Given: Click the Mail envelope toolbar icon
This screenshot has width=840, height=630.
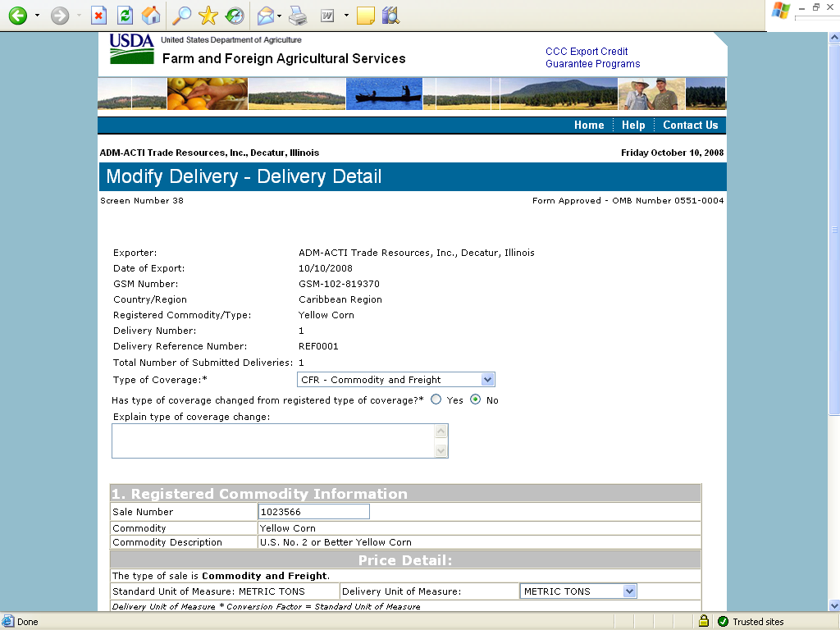Looking at the screenshot, I should (x=266, y=16).
